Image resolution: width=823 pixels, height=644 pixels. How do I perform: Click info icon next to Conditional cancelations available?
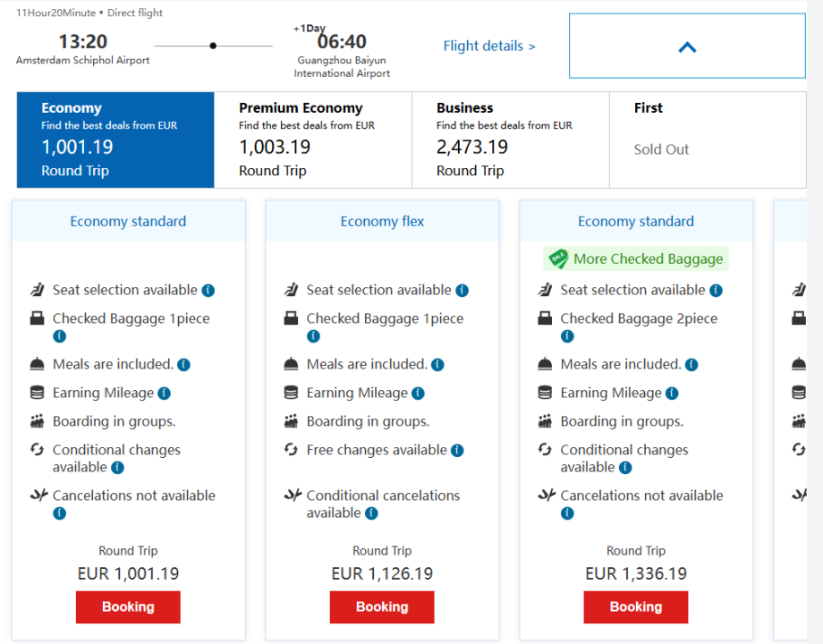pos(371,513)
